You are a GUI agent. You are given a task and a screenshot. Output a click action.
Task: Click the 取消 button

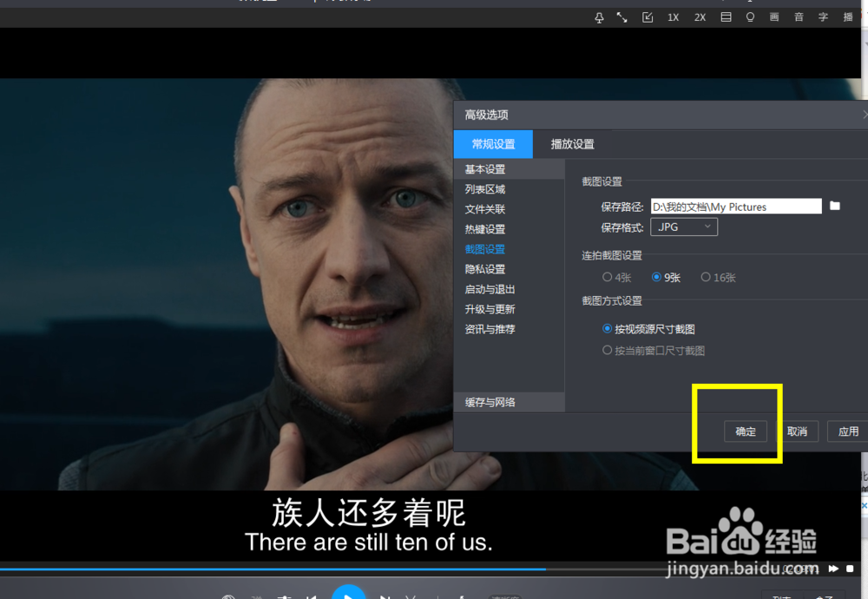(x=797, y=431)
